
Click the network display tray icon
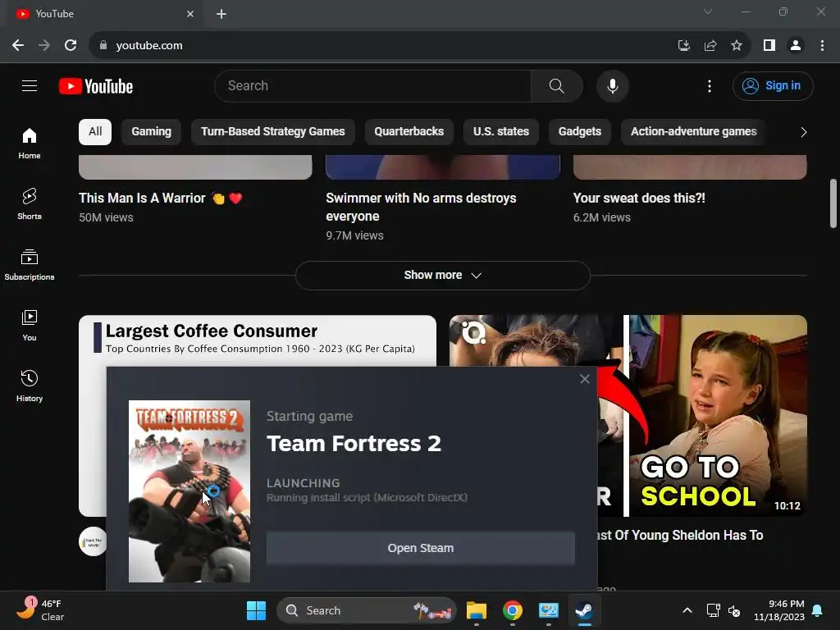[713, 610]
